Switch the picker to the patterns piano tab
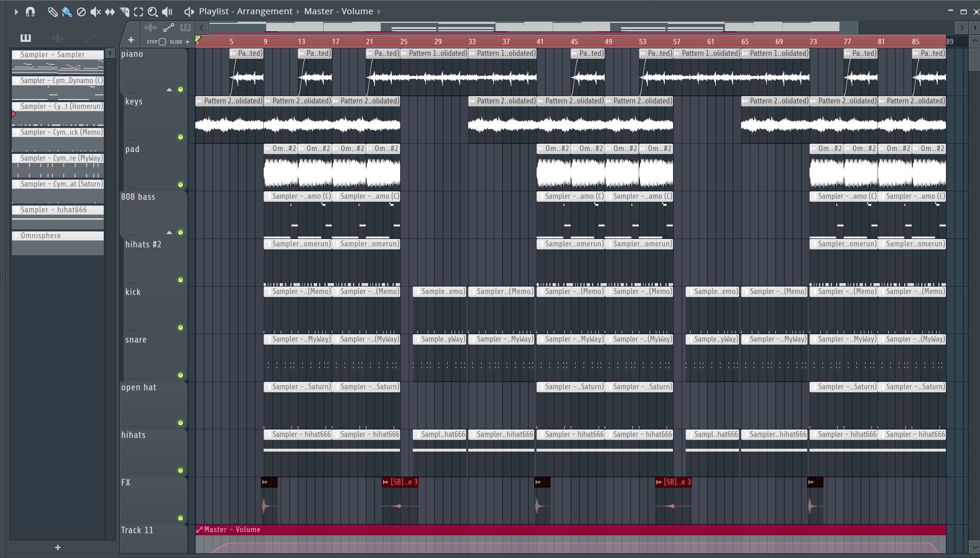The width and height of the screenshot is (980, 558). click(26, 37)
